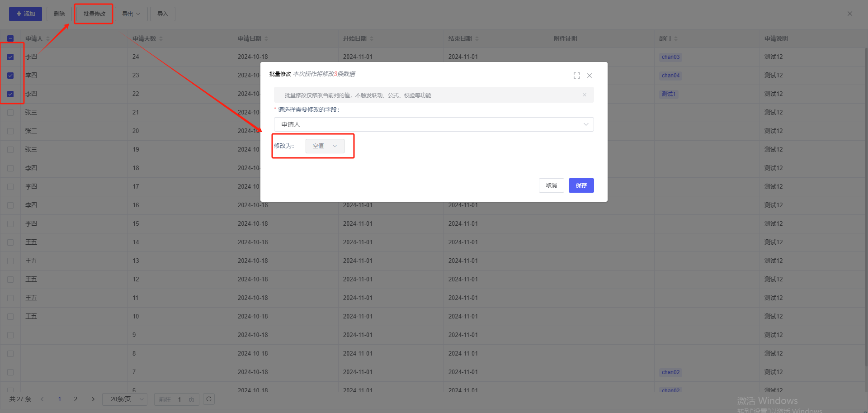Check the row for 张三 with 21 days
Image resolution: width=868 pixels, height=413 pixels.
pyautogui.click(x=10, y=113)
